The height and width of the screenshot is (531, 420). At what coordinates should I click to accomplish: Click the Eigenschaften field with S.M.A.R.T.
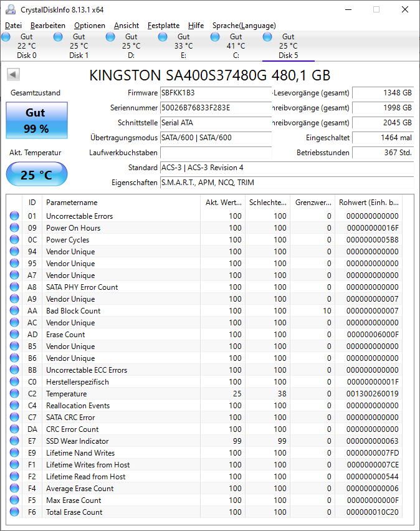(x=287, y=183)
